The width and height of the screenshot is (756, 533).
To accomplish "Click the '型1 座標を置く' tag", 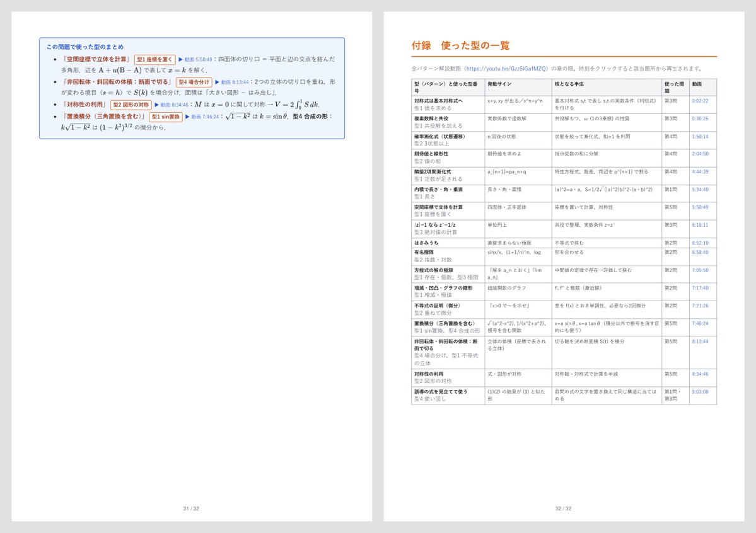I will pyautogui.click(x=154, y=60).
